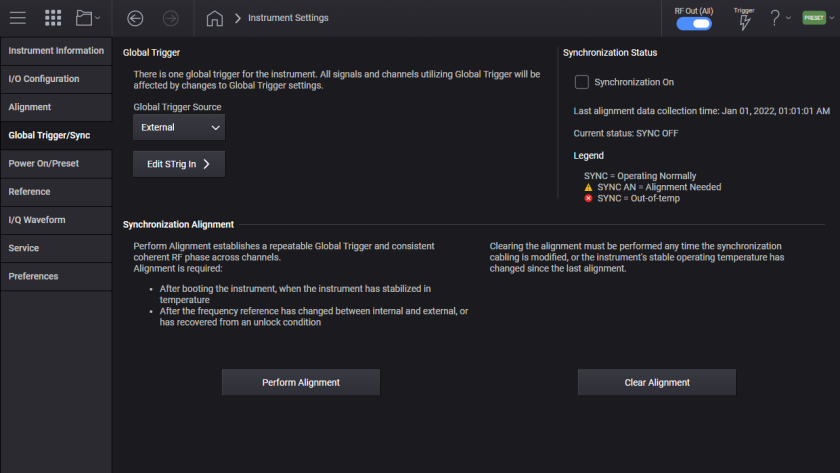Go forward with the right arrow
The width and height of the screenshot is (840, 473).
coord(170,18)
